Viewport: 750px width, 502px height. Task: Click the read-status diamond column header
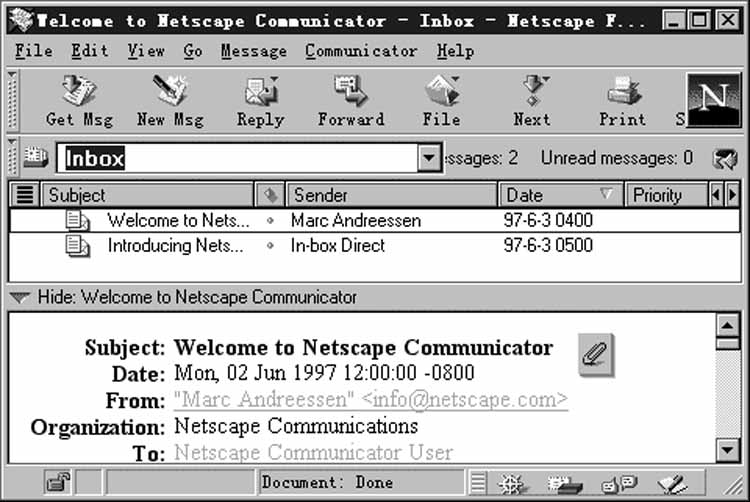click(270, 195)
